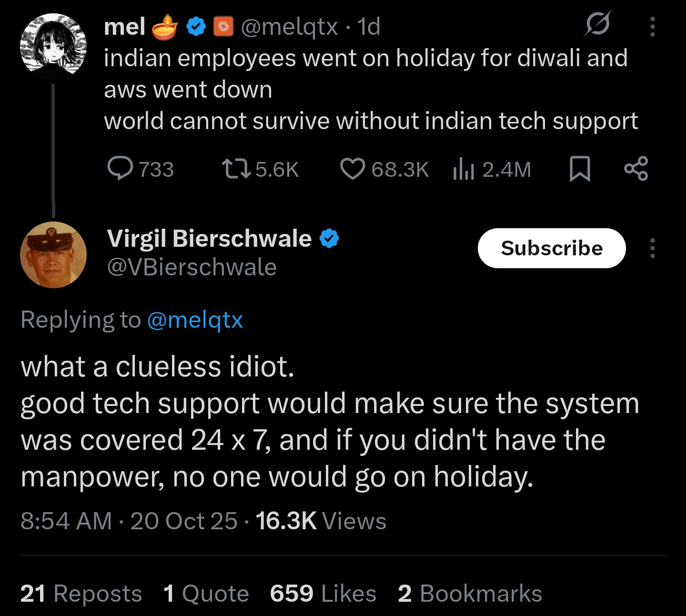
Task: Open Virgil Bierschwale's display name profile
Action: [209, 238]
